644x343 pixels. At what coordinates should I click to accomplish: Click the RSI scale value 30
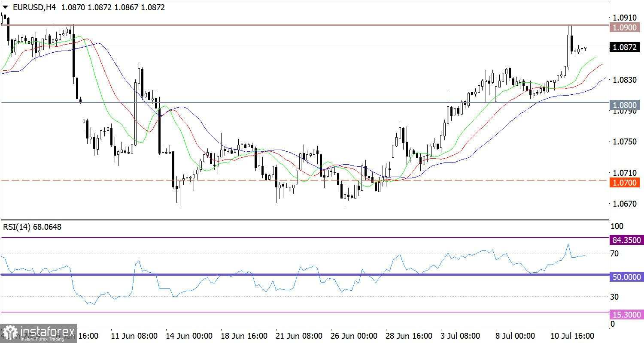click(x=615, y=297)
